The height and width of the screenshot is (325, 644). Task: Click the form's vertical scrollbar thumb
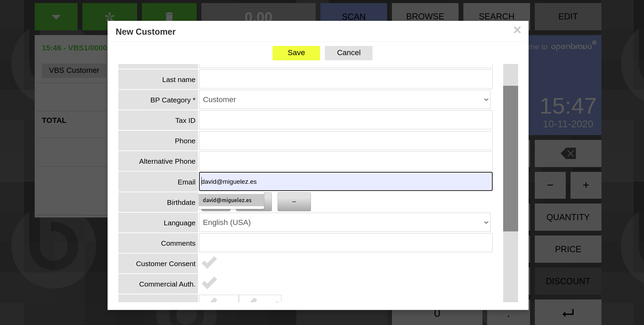point(510,158)
